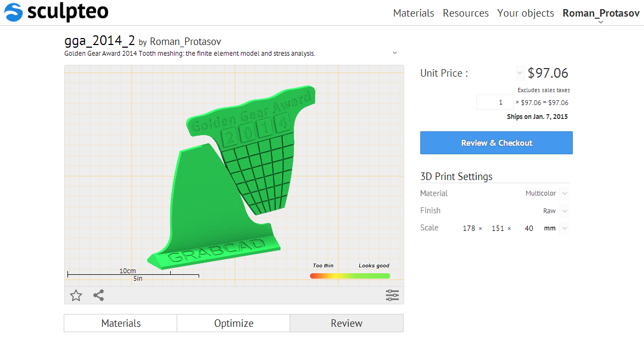Click the 10cm scale bar label
Screen dimensions: 644x337
pos(127,271)
